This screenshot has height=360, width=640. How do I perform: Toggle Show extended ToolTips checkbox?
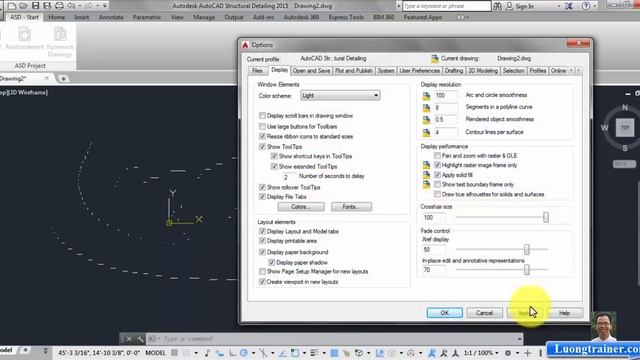pos(274,167)
